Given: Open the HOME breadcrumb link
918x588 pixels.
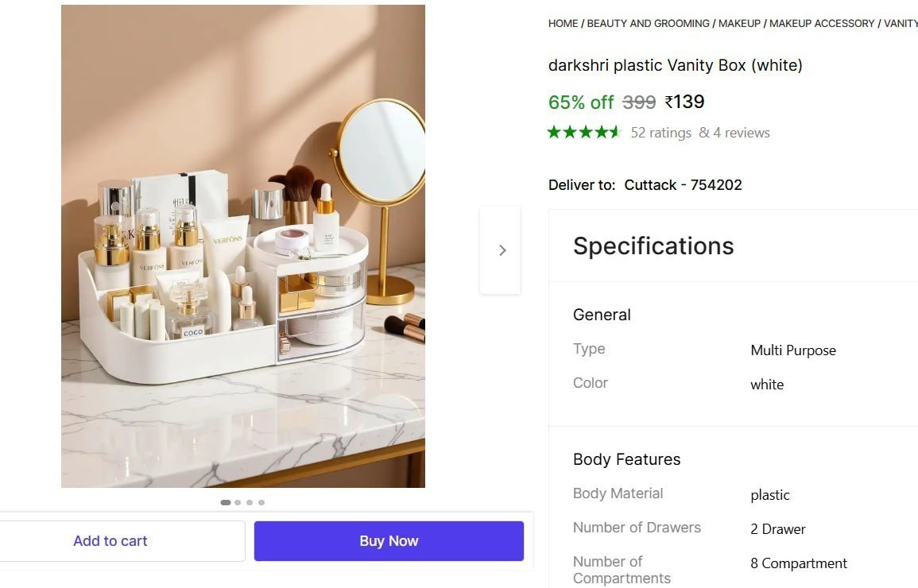Looking at the screenshot, I should pos(563,24).
